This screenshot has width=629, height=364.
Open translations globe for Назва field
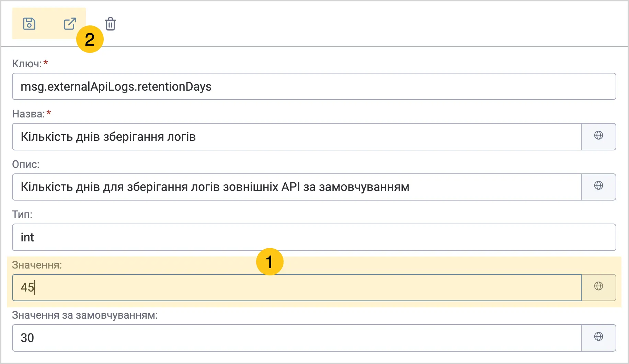598,136
